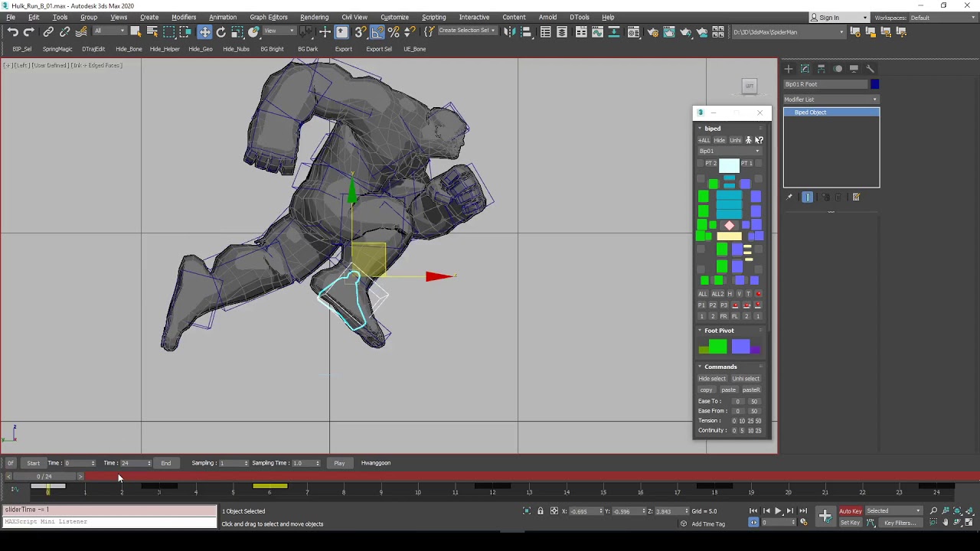Select Biped Object in modifier stack
This screenshot has width=980, height=551.
(x=831, y=112)
